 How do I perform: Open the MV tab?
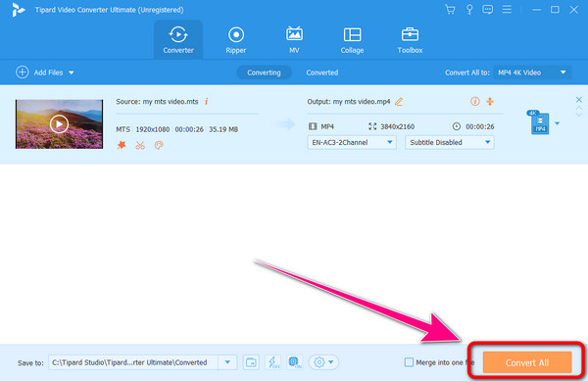pos(294,40)
